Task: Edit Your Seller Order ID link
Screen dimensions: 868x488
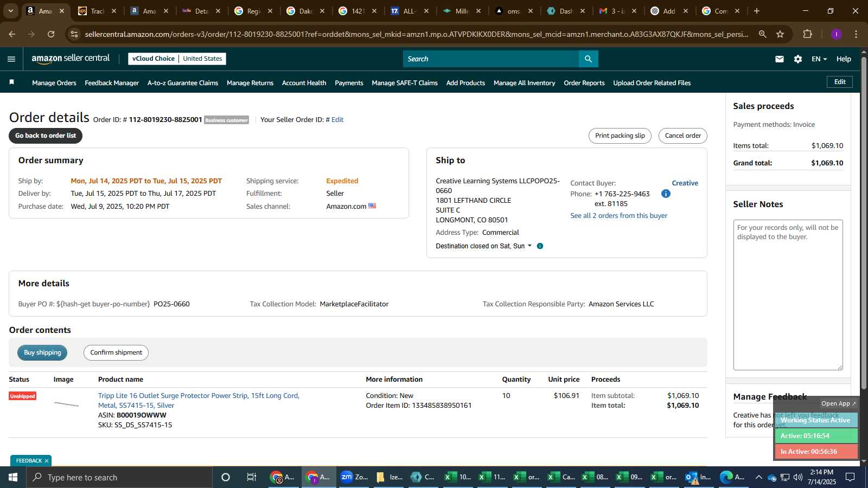Action: pyautogui.click(x=337, y=120)
